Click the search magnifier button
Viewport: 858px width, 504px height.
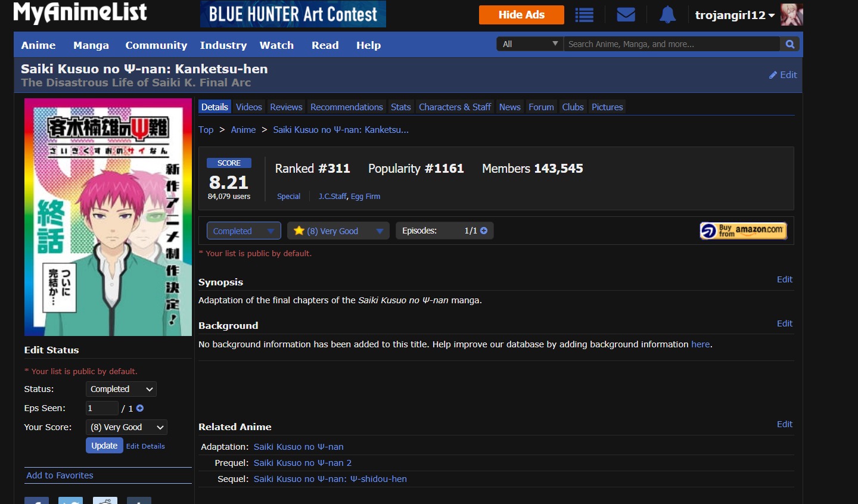[x=790, y=44]
